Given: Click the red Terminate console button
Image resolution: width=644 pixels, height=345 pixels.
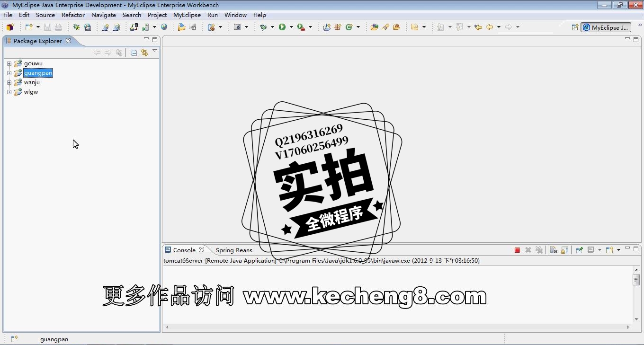Looking at the screenshot, I should [x=517, y=250].
